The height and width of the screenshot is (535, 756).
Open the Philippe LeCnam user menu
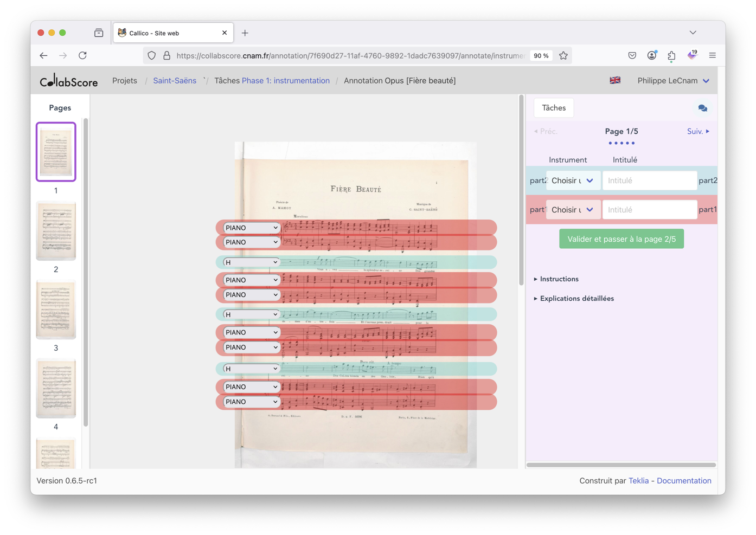point(673,80)
